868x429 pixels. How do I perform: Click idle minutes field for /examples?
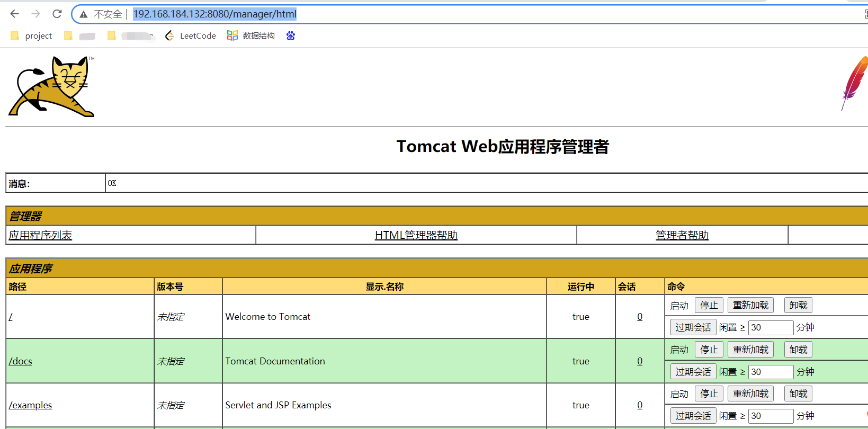(771, 416)
